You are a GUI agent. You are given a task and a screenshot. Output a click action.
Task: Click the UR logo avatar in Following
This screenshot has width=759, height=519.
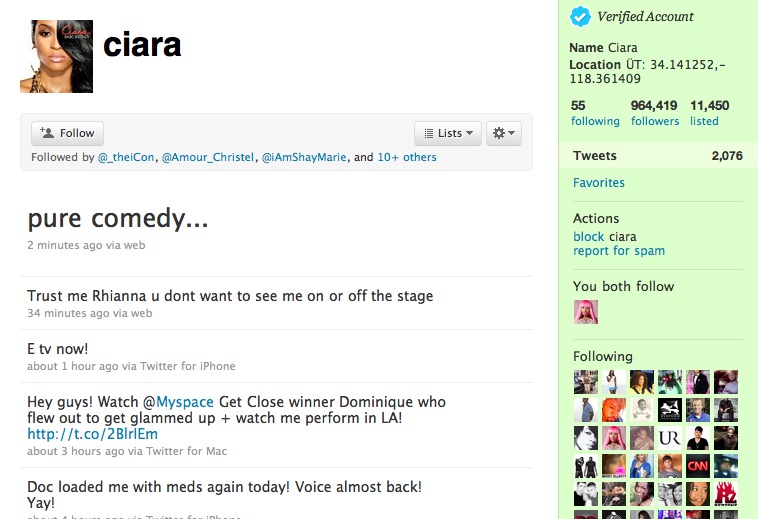(670, 438)
